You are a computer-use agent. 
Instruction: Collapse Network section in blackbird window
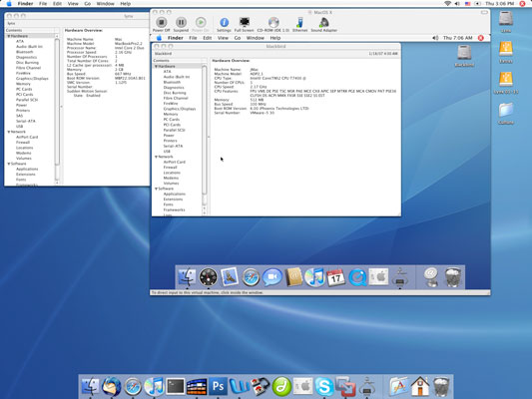tap(156, 157)
